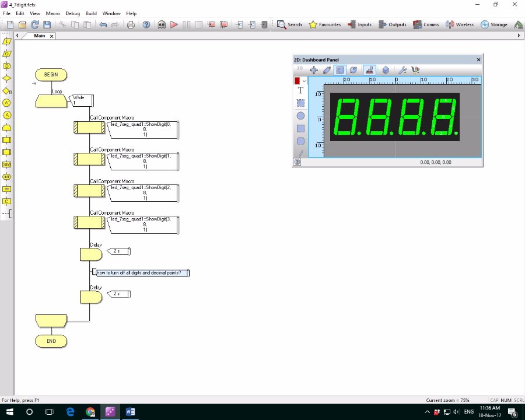Choose the SIM simulation icon in sidebar

(x=6, y=164)
